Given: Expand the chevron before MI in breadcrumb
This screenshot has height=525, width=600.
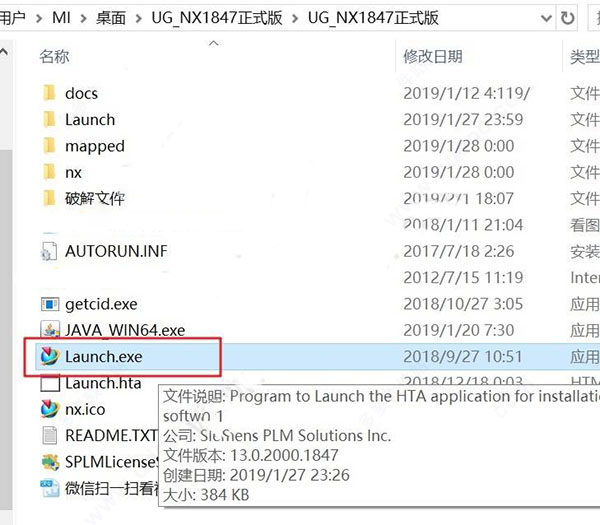Looking at the screenshot, I should (39, 18).
